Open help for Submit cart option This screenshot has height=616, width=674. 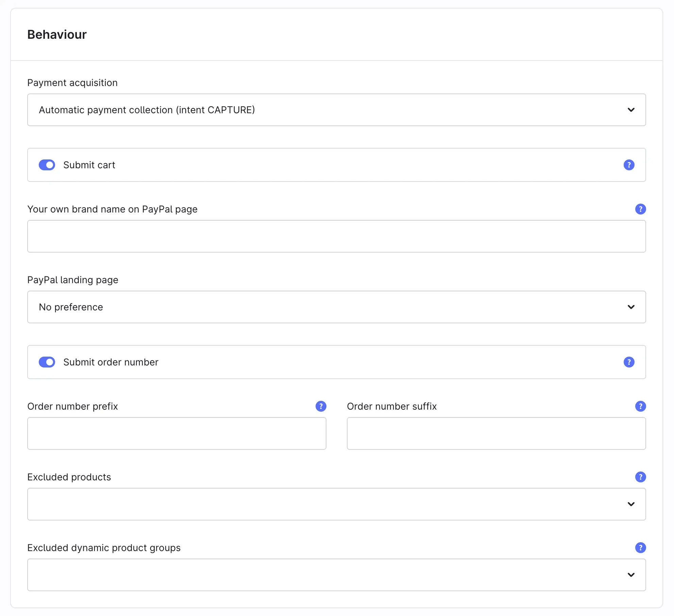629,165
